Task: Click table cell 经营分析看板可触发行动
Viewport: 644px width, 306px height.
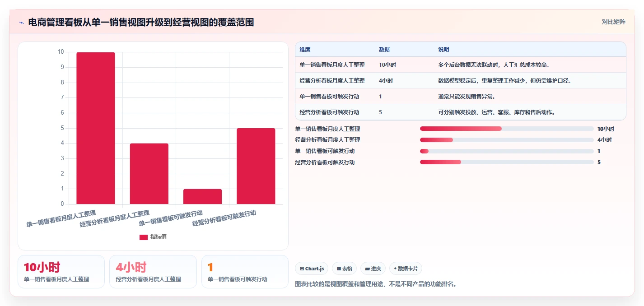Action: [329, 112]
